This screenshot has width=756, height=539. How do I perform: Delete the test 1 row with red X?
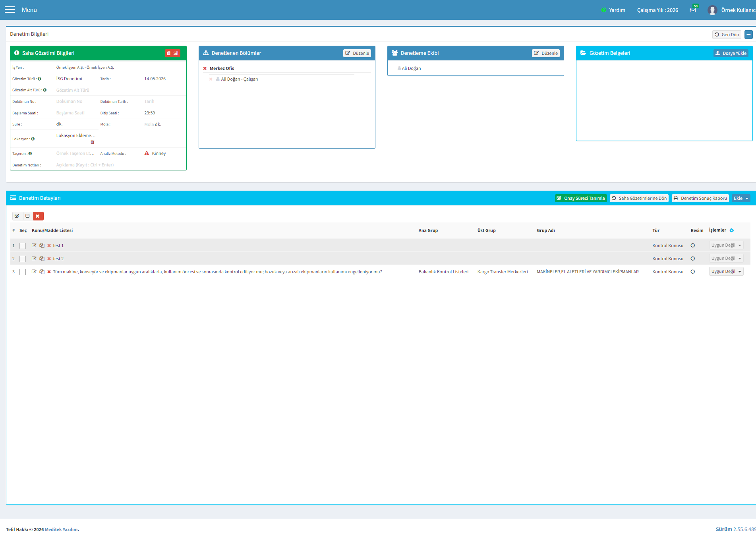point(49,245)
